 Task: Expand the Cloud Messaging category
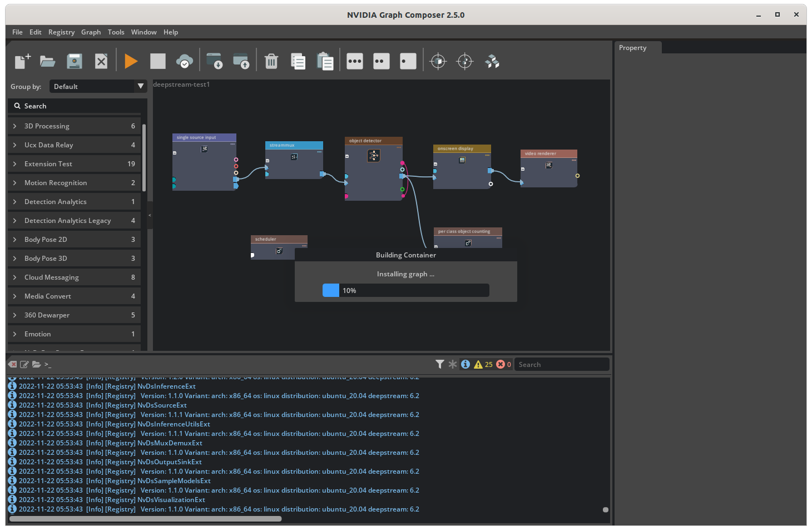pyautogui.click(x=75, y=277)
